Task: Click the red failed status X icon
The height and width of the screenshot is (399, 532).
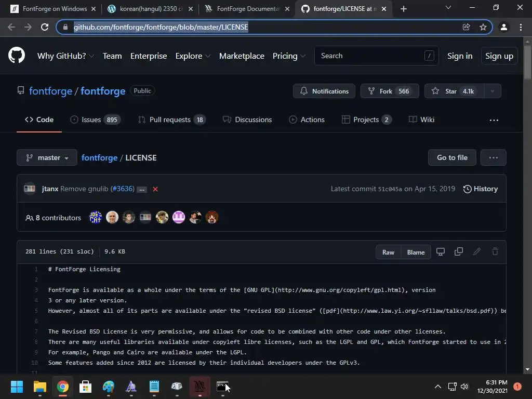Action: point(155,189)
